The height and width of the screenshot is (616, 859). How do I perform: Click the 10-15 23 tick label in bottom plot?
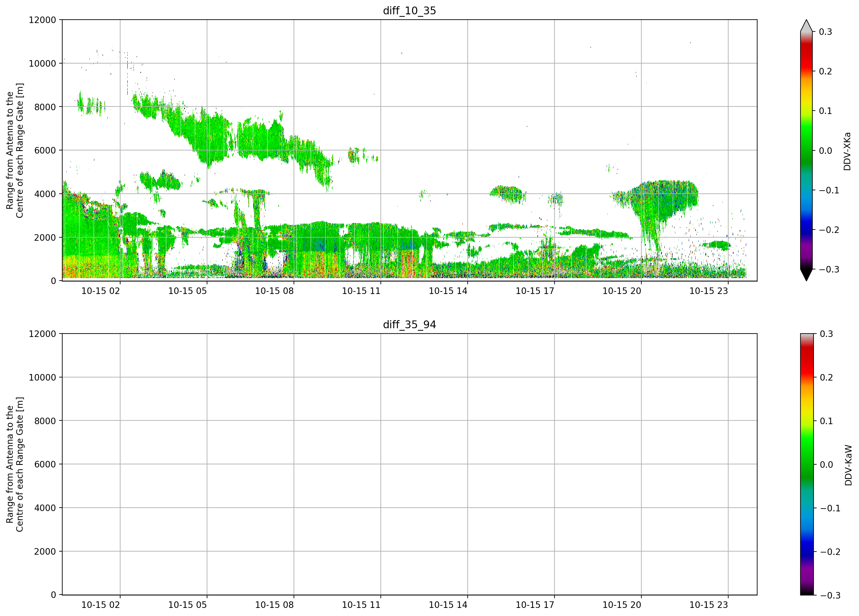[708, 605]
